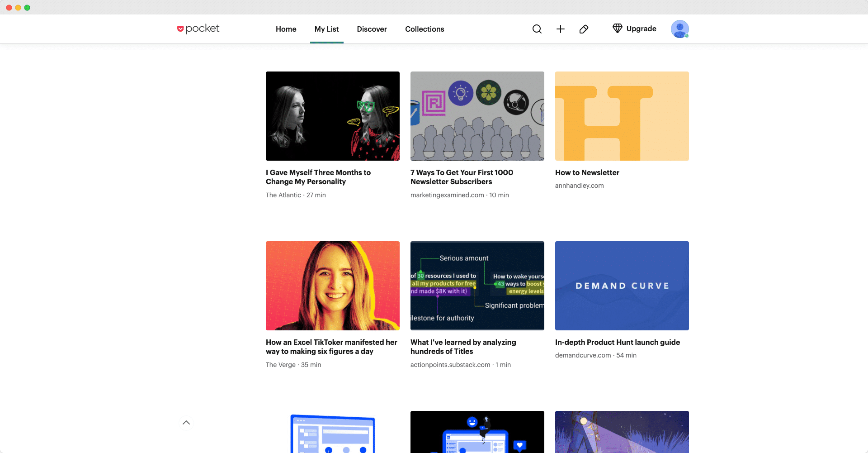
Task: Click the yellow macOS minimize button
Action: pos(18,8)
